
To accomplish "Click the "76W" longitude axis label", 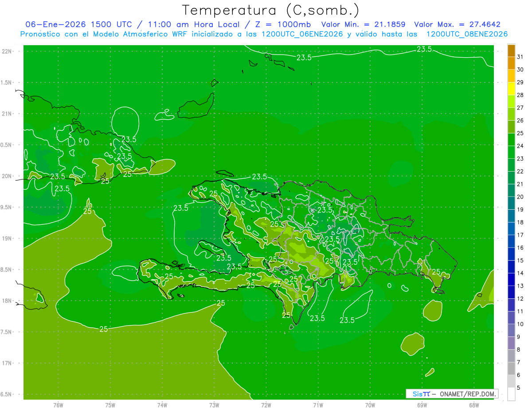I will 58,405.
